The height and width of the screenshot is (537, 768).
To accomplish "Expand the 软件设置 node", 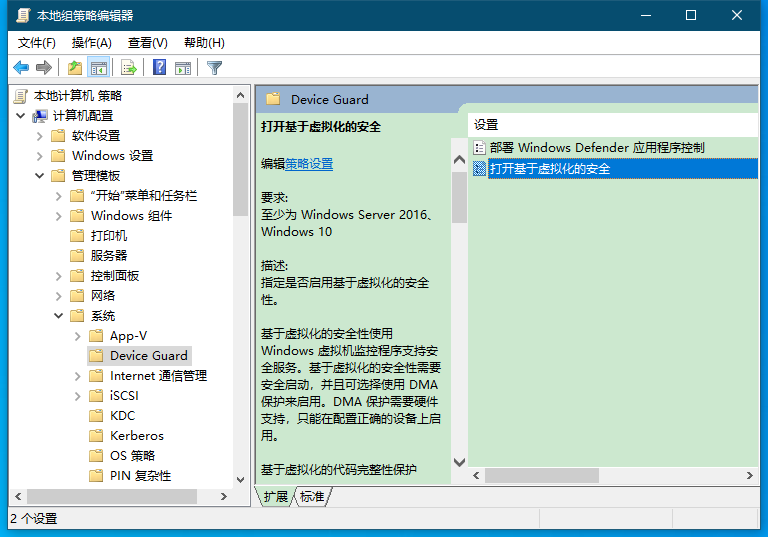I will pos(40,136).
